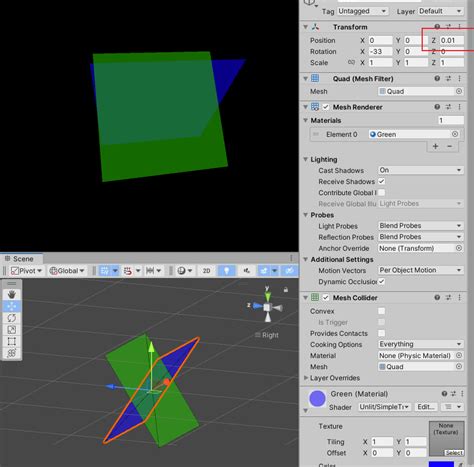474x467 pixels.
Task: Open object picker for collider Physic Material
Action: [459, 356]
